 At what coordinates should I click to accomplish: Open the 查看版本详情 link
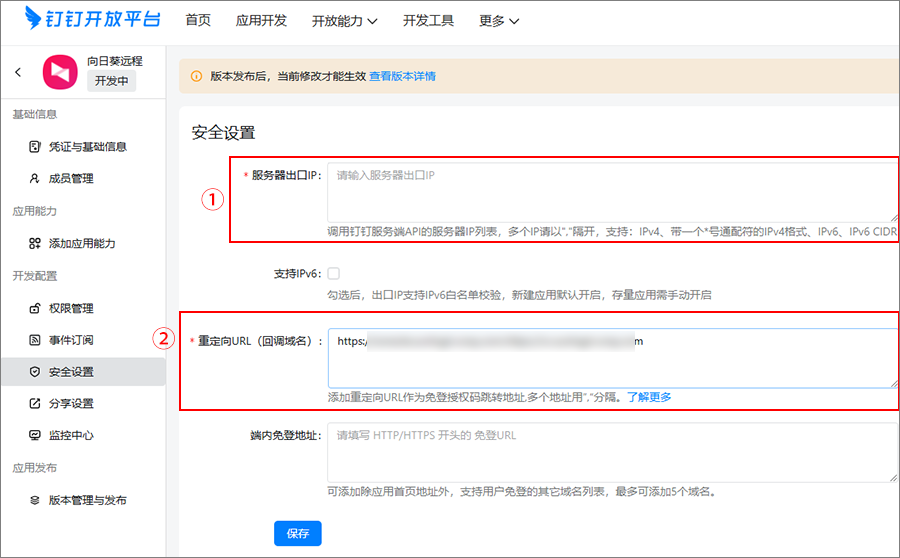[x=402, y=76]
